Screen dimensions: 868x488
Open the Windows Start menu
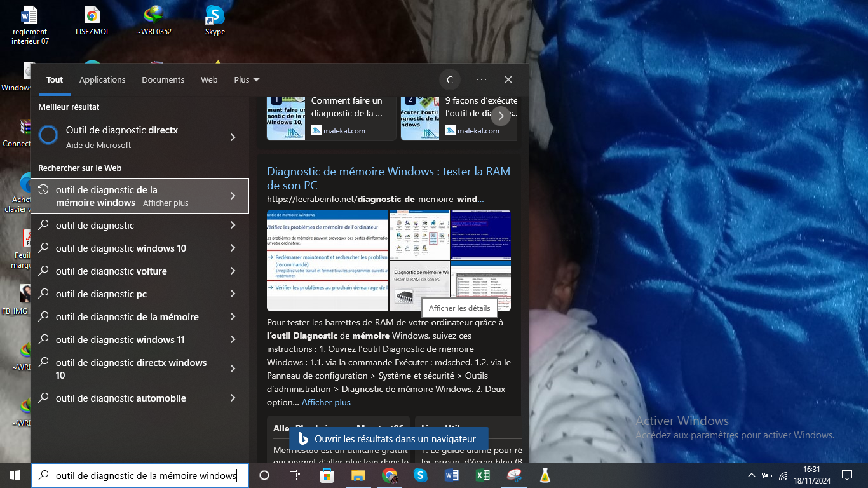(x=15, y=475)
